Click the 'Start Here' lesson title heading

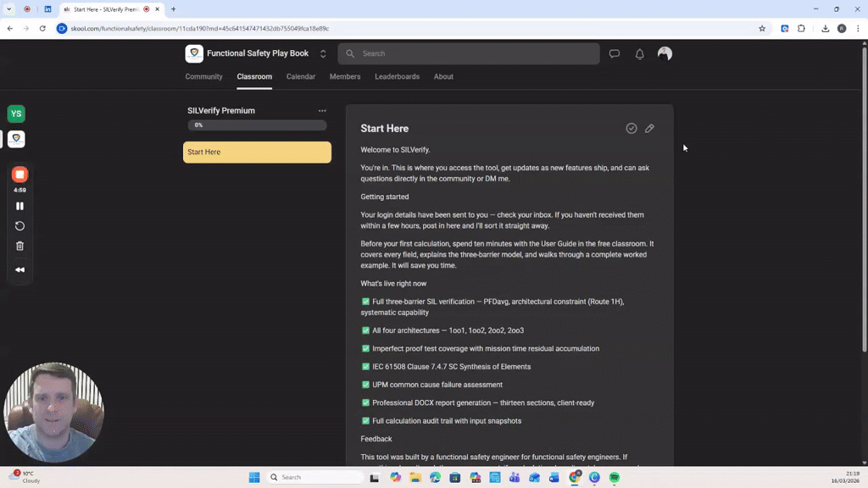(x=385, y=129)
